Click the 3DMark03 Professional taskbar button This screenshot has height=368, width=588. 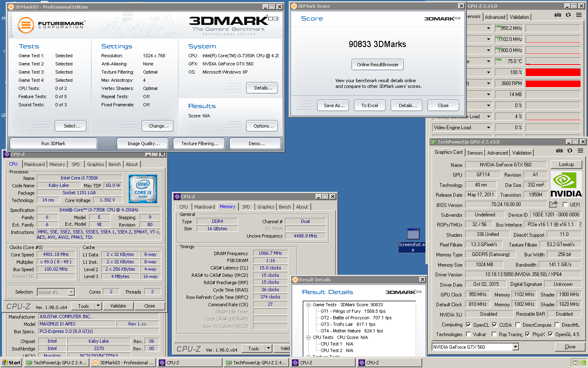coord(123,363)
